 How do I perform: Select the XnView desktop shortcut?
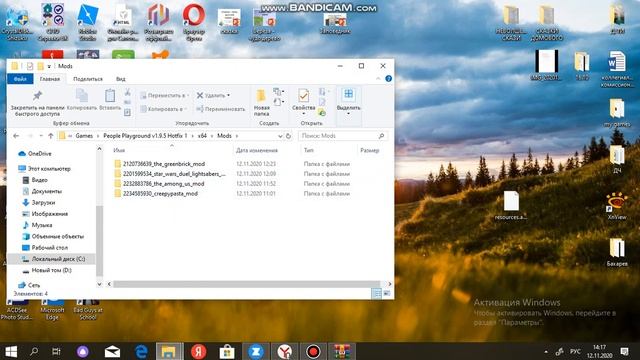click(617, 206)
